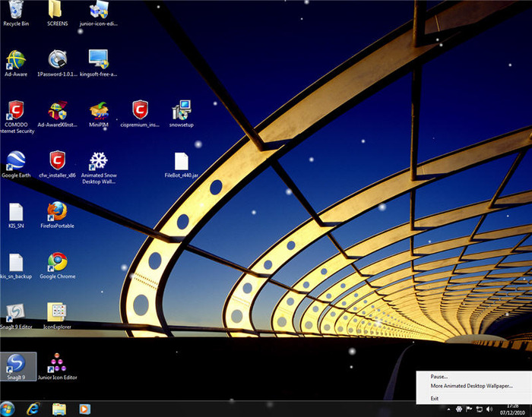
Task: Select More Animated Desktop Wallpaper... menu entry
Action: click(471, 386)
